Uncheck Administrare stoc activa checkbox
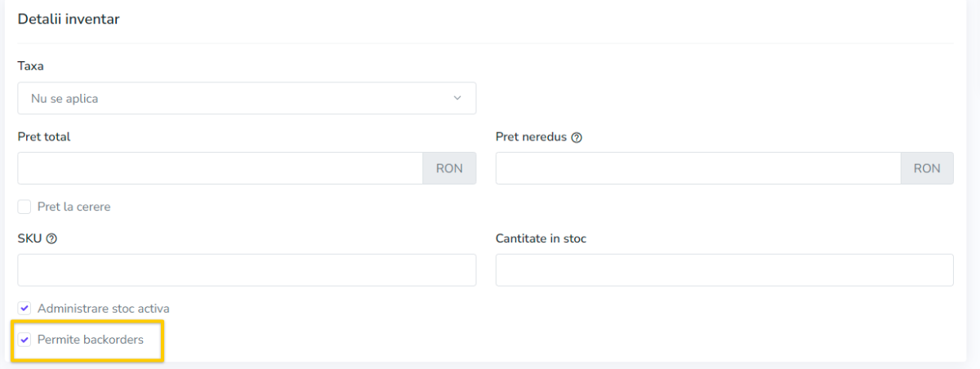980x369 pixels. pyautogui.click(x=24, y=309)
